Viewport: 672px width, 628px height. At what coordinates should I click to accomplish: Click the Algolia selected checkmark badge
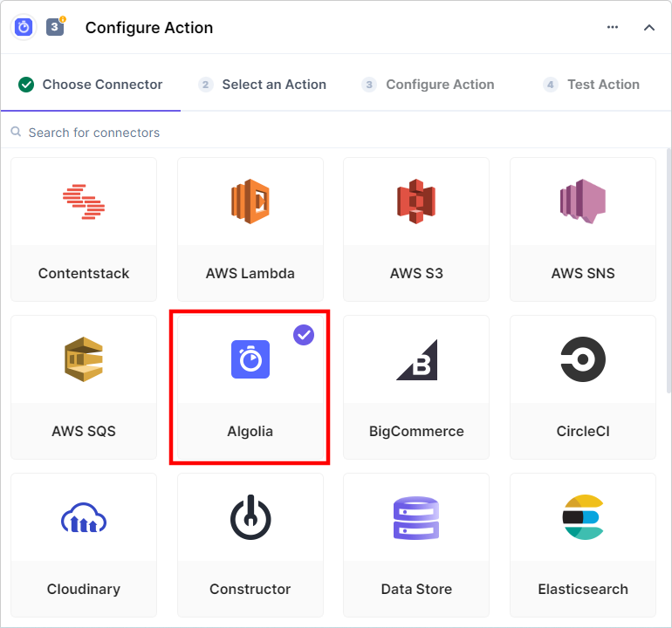304,335
